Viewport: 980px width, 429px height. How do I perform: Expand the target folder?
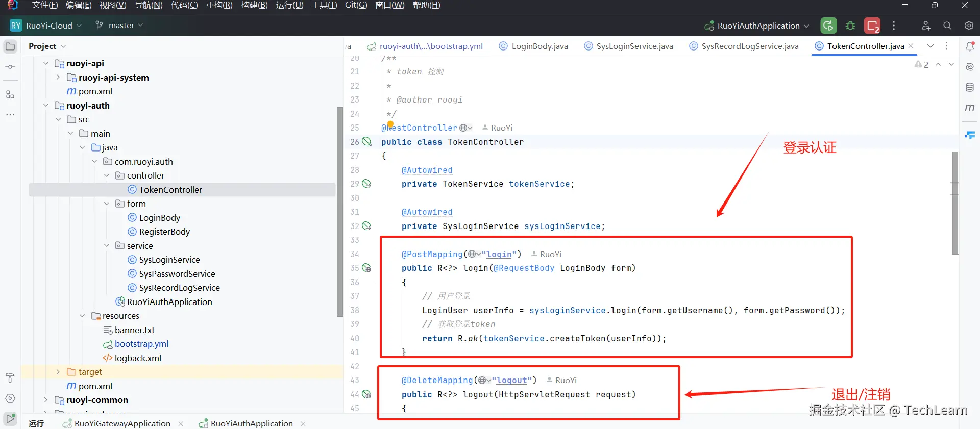58,372
